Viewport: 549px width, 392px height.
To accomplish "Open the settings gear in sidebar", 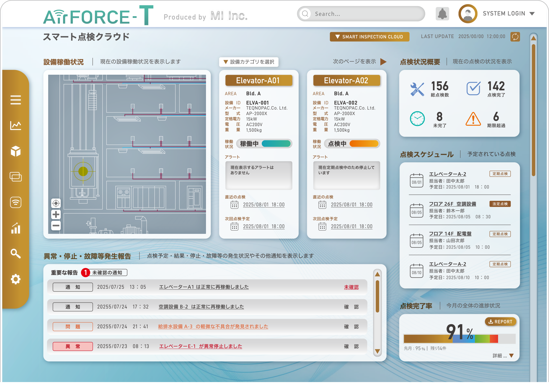I will click(x=16, y=279).
